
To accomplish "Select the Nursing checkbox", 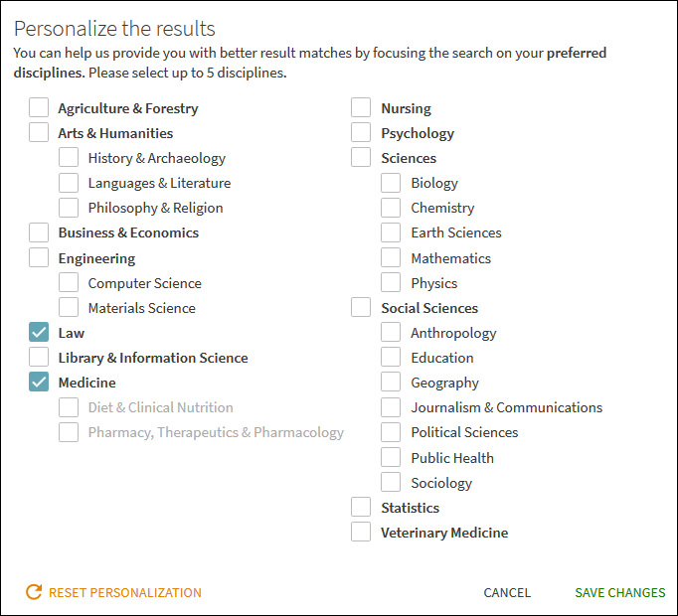I will (x=361, y=108).
